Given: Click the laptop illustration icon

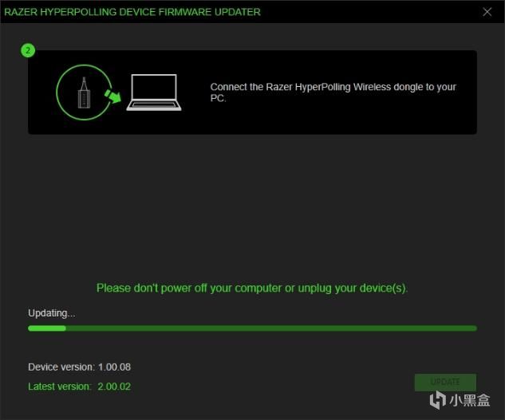Looking at the screenshot, I should point(154,92).
